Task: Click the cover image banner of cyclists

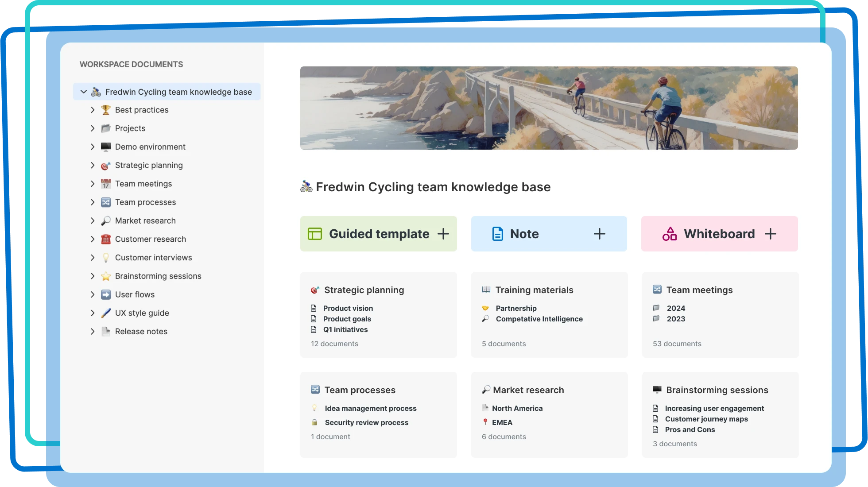Action: tap(549, 108)
